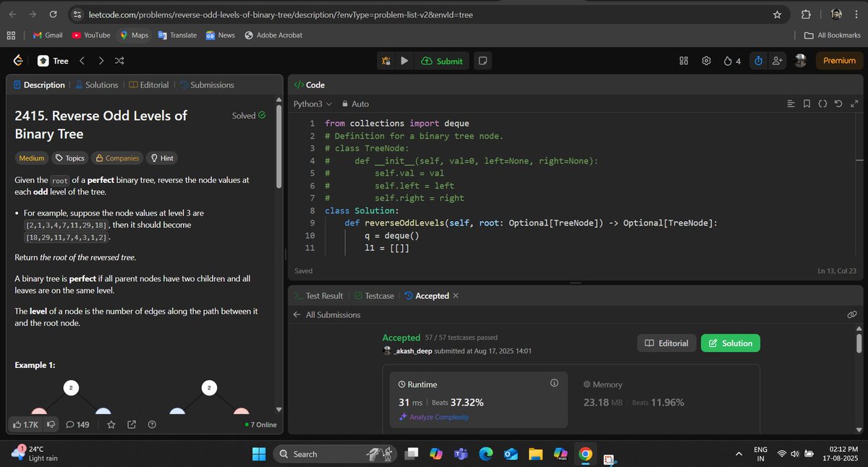Expand editor to fullscreen
Screen dimensions: 868x467
(x=854, y=104)
